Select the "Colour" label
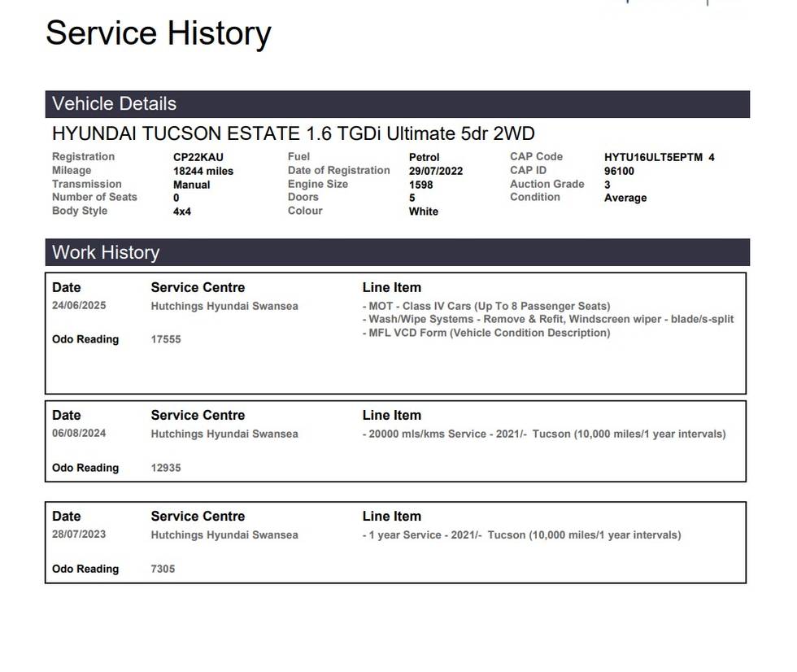The height and width of the screenshot is (672, 797). 306,211
